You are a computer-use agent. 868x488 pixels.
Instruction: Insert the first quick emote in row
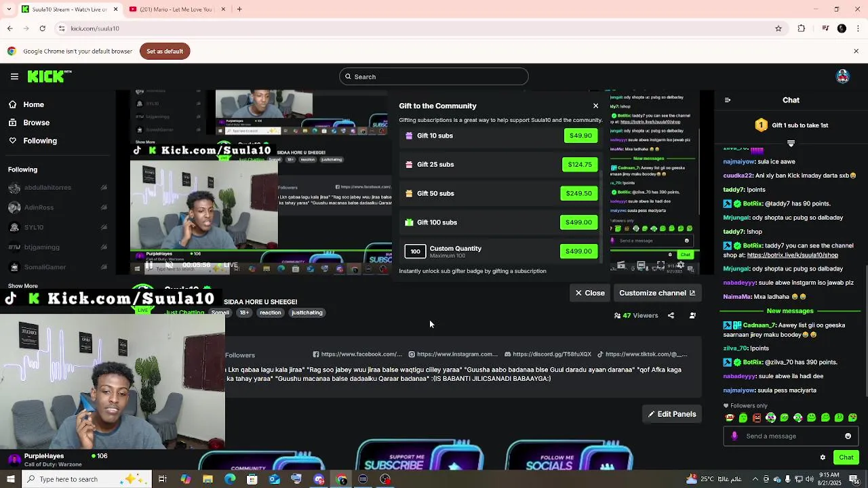click(x=730, y=418)
